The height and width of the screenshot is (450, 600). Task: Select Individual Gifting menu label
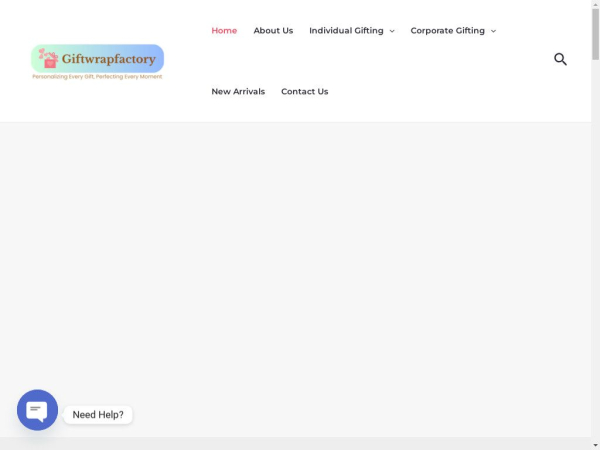tap(346, 31)
